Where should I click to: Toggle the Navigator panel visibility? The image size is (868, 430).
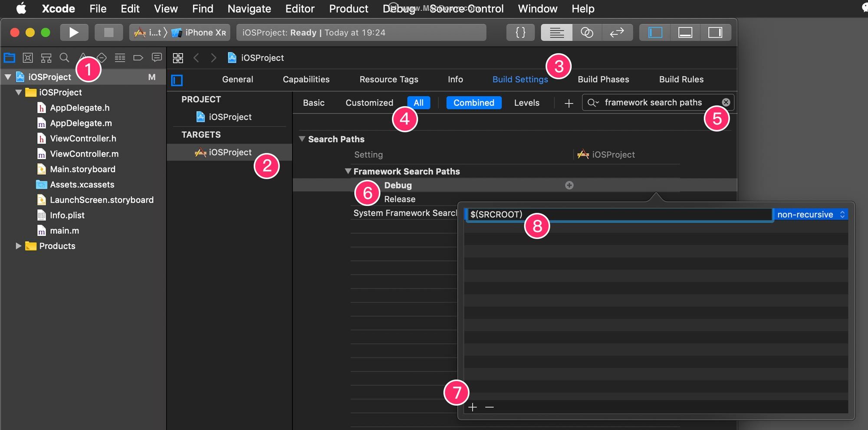click(655, 33)
